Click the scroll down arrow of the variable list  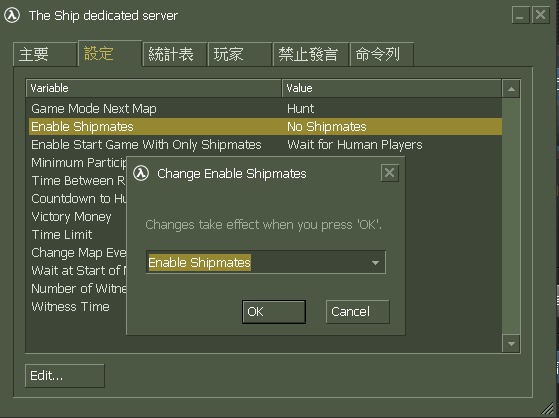pyautogui.click(x=511, y=344)
